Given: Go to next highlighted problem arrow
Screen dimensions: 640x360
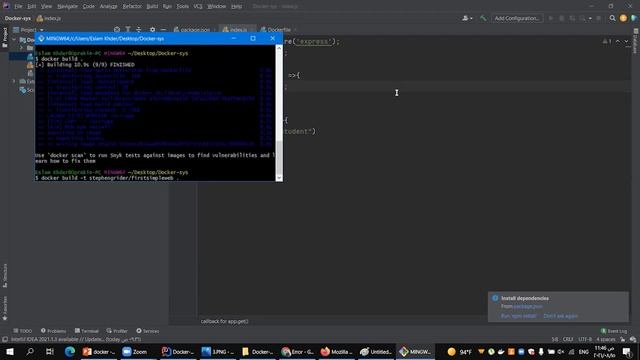Looking at the screenshot, I should (x=627, y=41).
